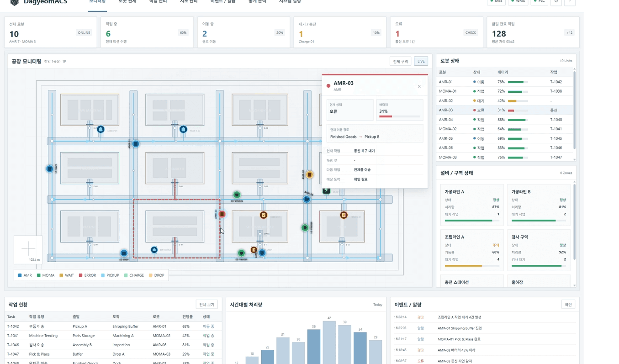Click the 전체 보기 button in 작업 현황
This screenshot has width=619, height=364.
[x=206, y=305]
